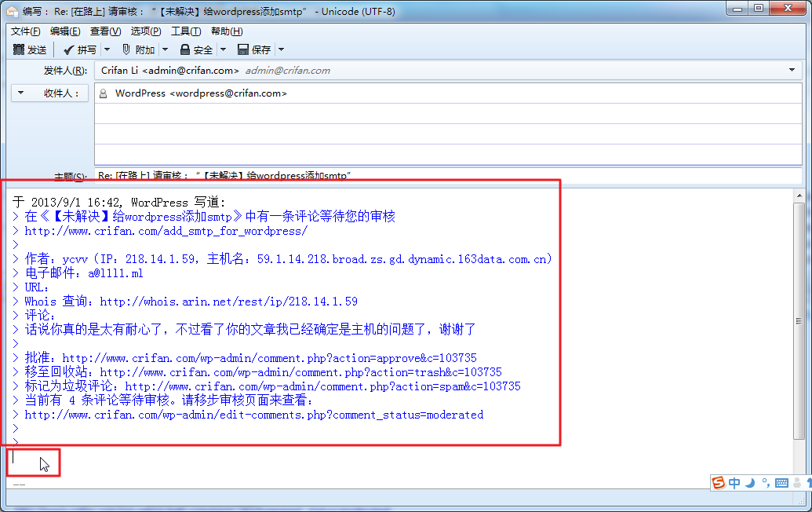The height and width of the screenshot is (512, 812).
Task: Click the edit-comments moderated URL
Action: coord(253,415)
